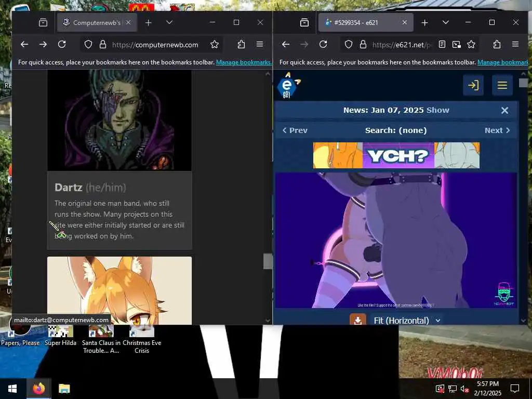The height and width of the screenshot is (399, 532).
Task: Follow Manage bookmarks link in the computernewb window
Action: tap(243, 62)
